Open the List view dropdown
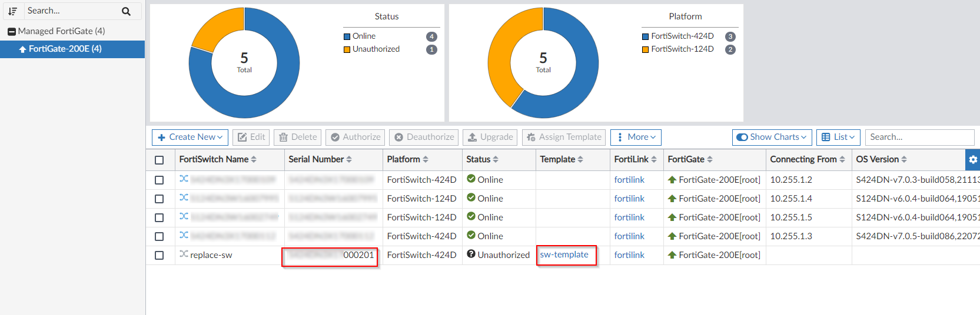Screen dimensions: 980x315 [838, 137]
